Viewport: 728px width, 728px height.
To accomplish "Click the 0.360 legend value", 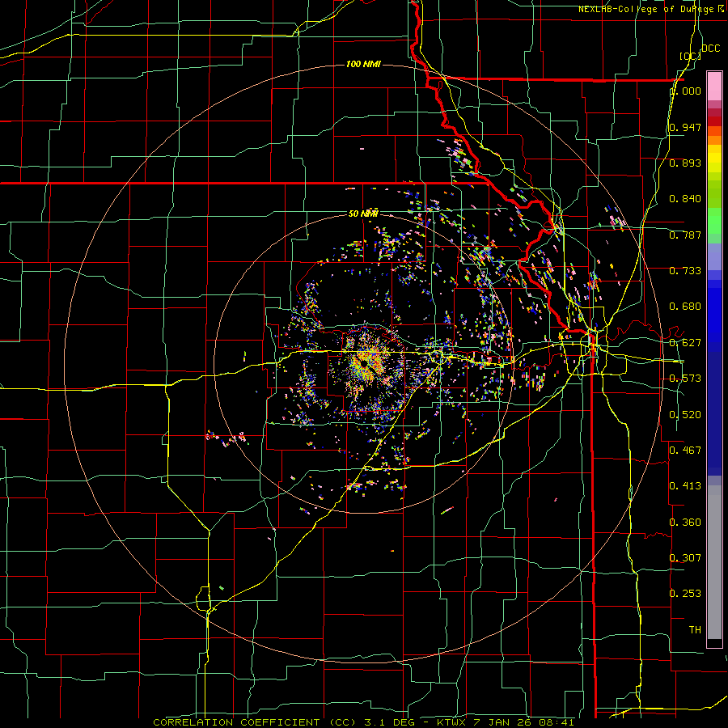I will coord(685,523).
